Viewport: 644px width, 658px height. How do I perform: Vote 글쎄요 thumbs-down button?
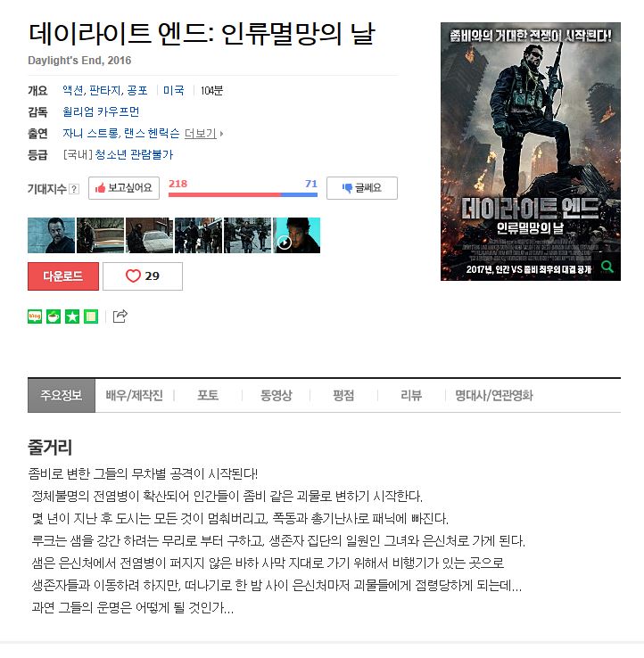(362, 188)
